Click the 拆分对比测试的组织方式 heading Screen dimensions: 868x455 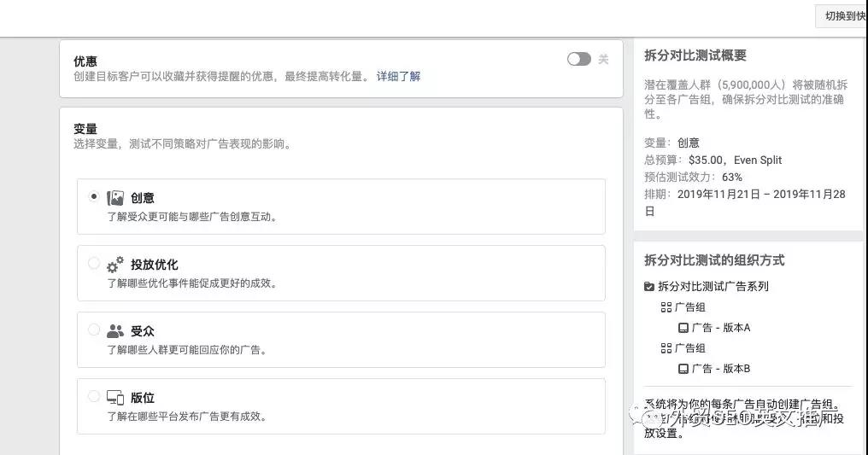(x=715, y=260)
